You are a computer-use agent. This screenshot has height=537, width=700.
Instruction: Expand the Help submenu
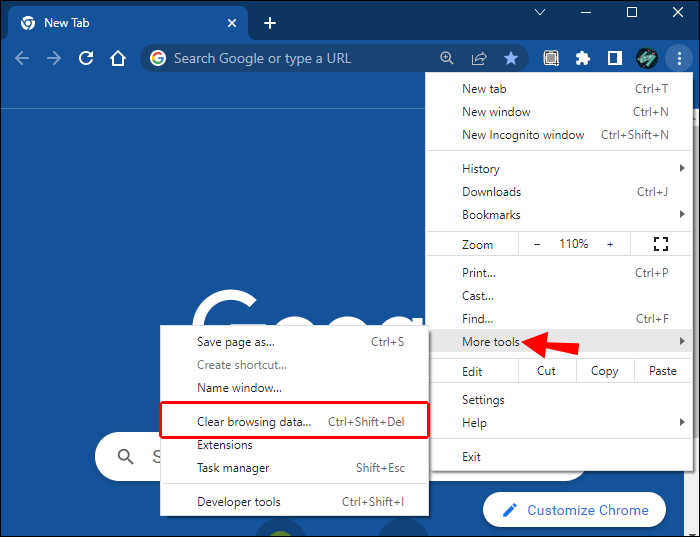[560, 423]
